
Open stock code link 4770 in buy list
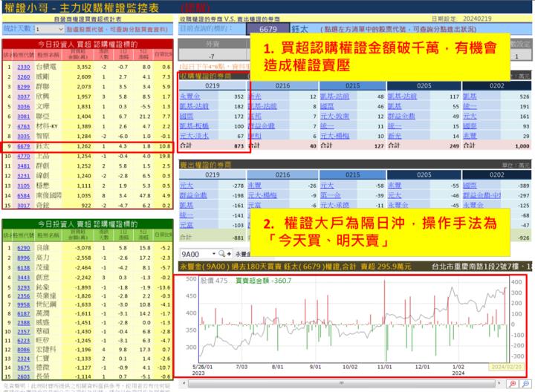24,156
